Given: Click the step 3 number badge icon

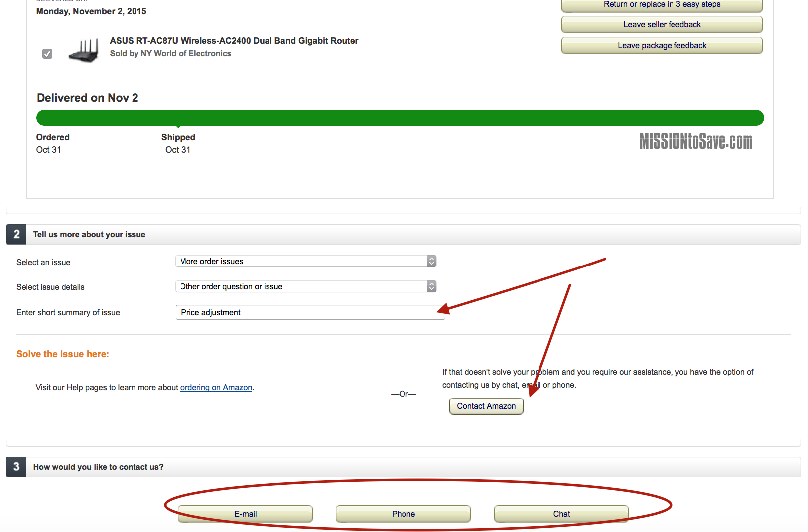Looking at the screenshot, I should tap(16, 467).
